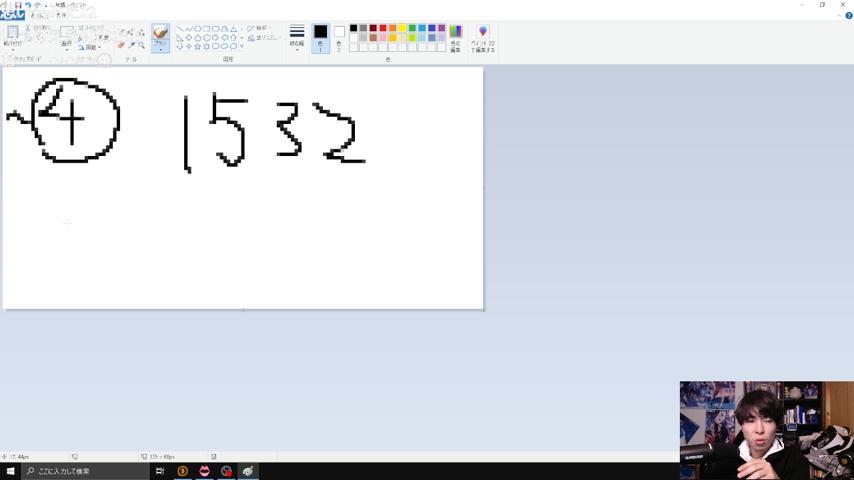Select the Magnifier tool
The width and height of the screenshot is (854, 480).
142,45
